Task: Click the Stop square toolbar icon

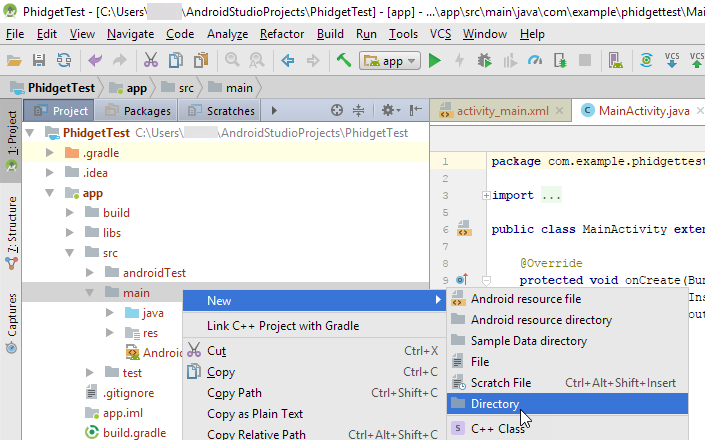Action: coord(585,60)
